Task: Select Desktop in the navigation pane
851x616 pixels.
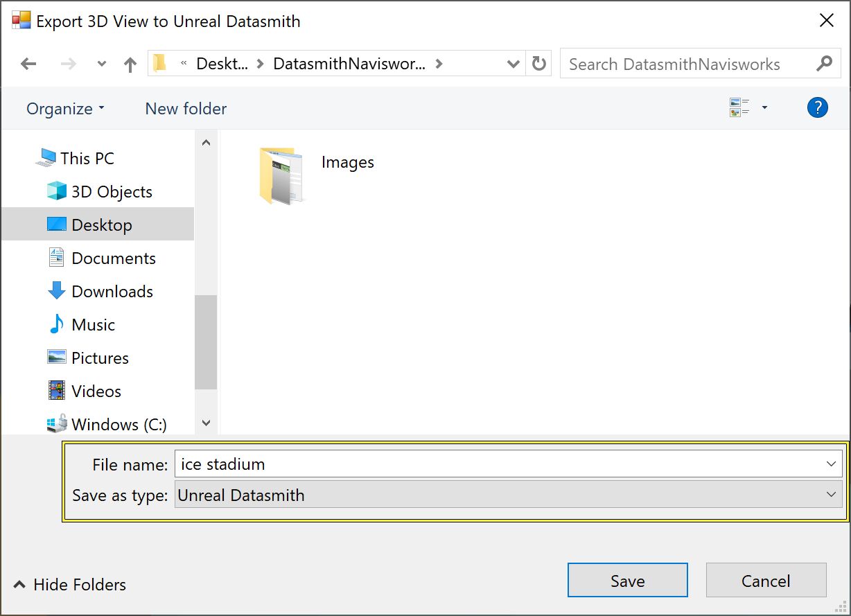Action: pyautogui.click(x=98, y=225)
